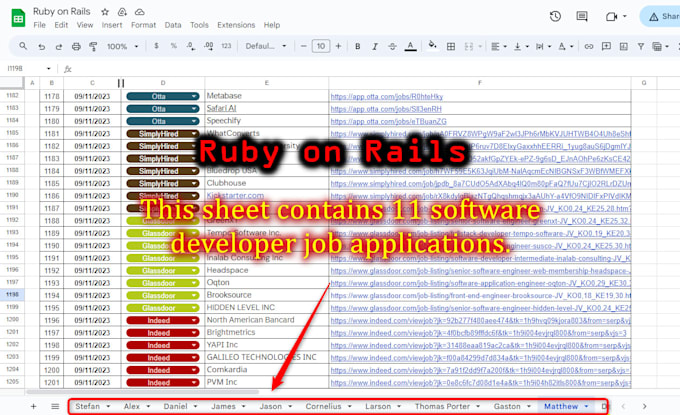
Task: Format as percent
Action: [x=173, y=46]
